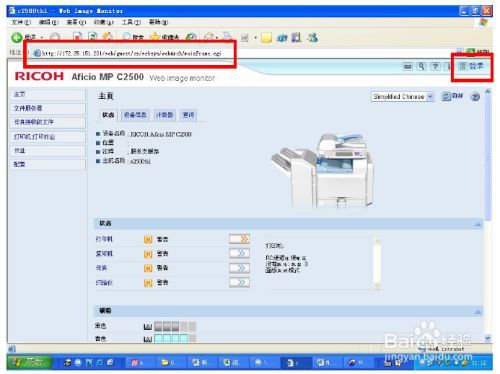This screenshot has height=374, width=500.
Task: Select the 查询 (Inquiry) tab
Action: click(188, 115)
